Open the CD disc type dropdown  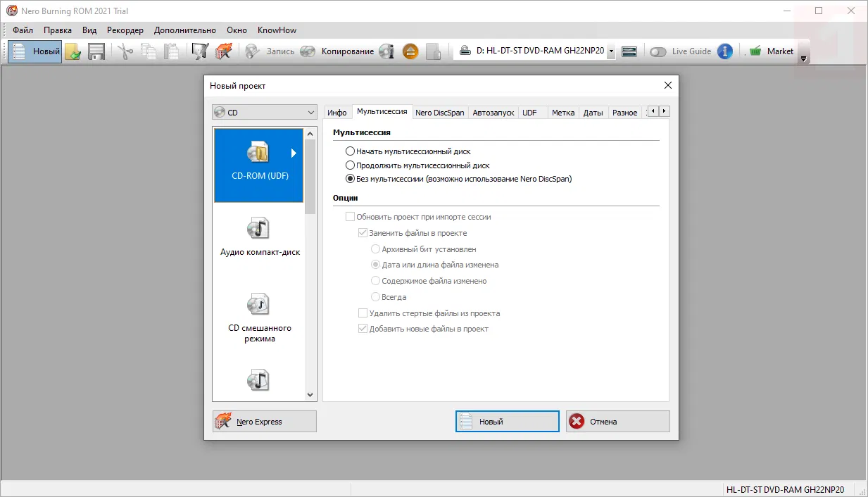point(265,112)
